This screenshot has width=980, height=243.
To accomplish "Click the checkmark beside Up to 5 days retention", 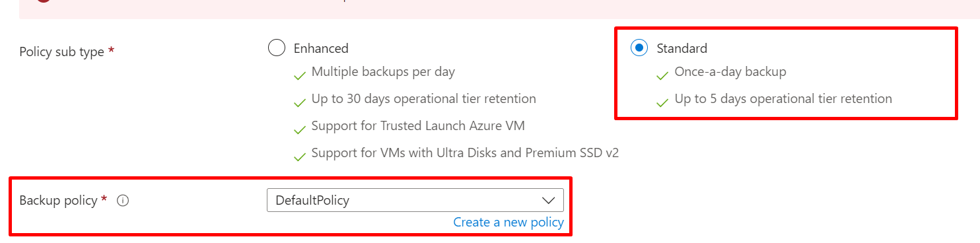I will (663, 102).
